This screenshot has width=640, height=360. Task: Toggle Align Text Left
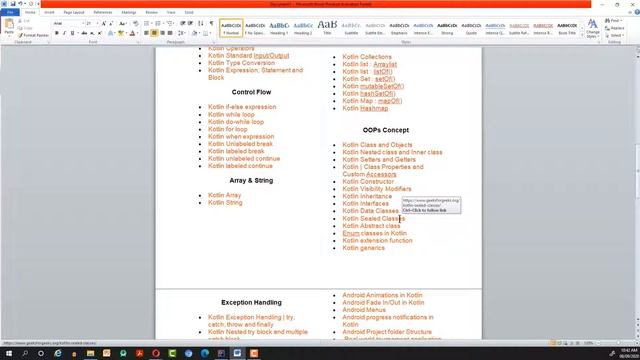pyautogui.click(x=146, y=33)
